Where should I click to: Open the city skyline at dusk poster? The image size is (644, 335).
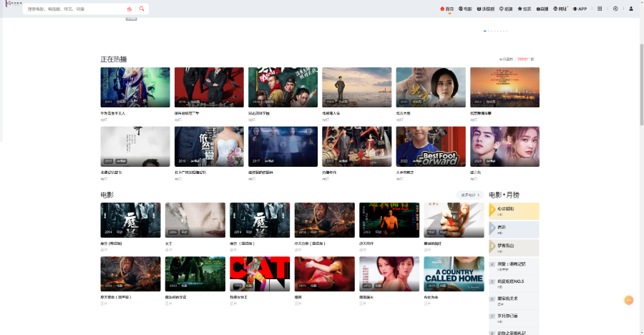pos(504,87)
